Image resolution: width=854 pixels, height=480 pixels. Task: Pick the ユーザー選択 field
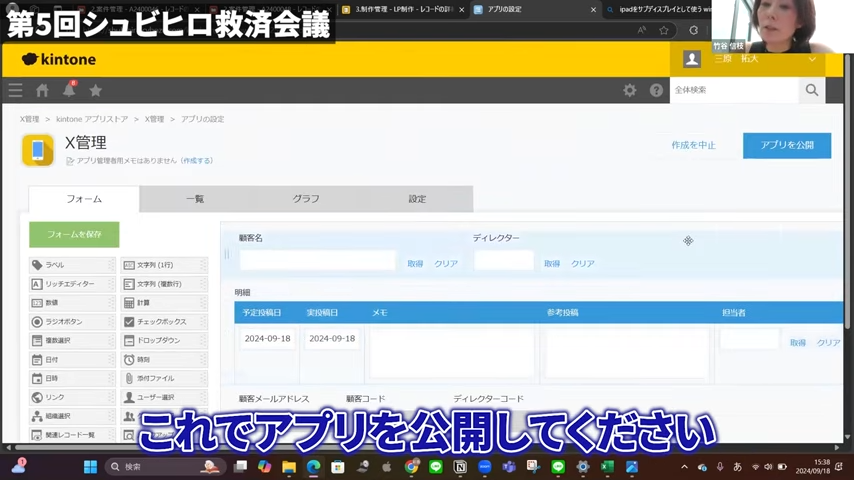(164, 397)
